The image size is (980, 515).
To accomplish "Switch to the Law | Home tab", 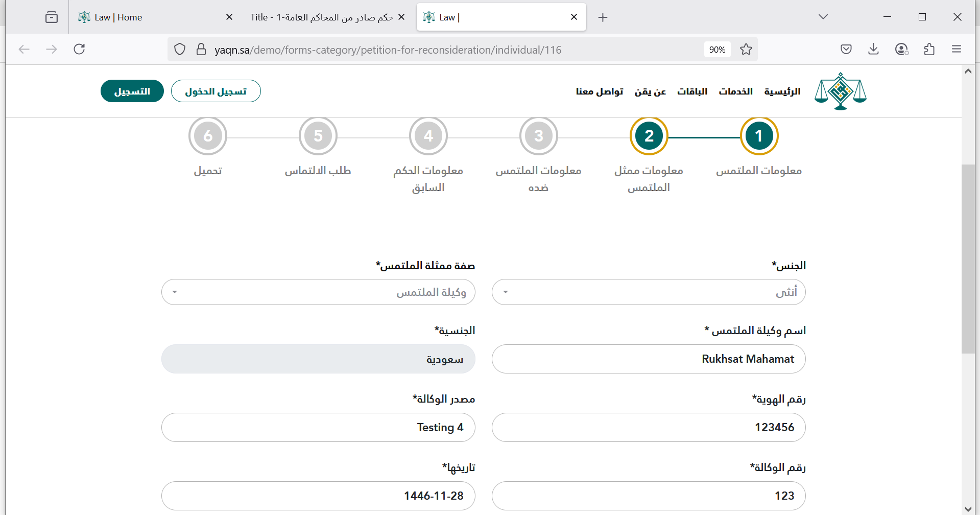I will coord(118,17).
